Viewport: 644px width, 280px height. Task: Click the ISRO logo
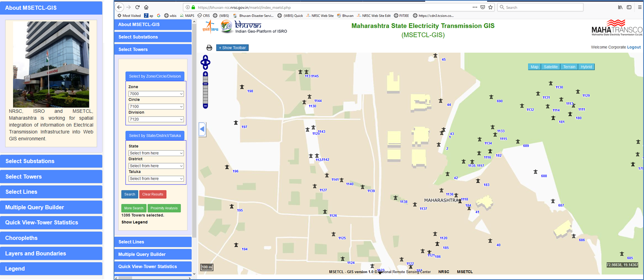coord(210,27)
